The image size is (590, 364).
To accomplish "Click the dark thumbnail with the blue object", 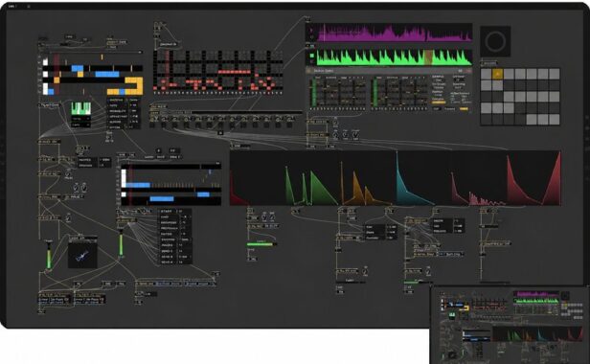I will pyautogui.click(x=82, y=255).
